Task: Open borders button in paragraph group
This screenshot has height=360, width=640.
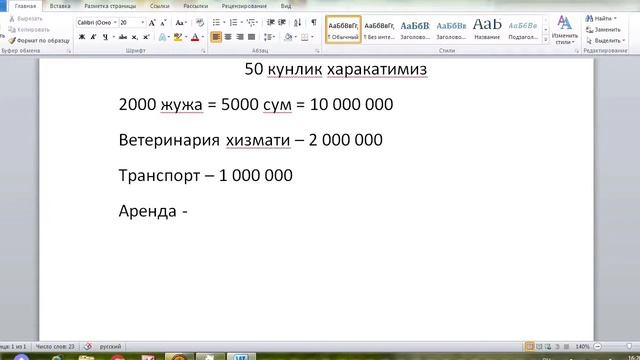Action: pyautogui.click(x=304, y=37)
